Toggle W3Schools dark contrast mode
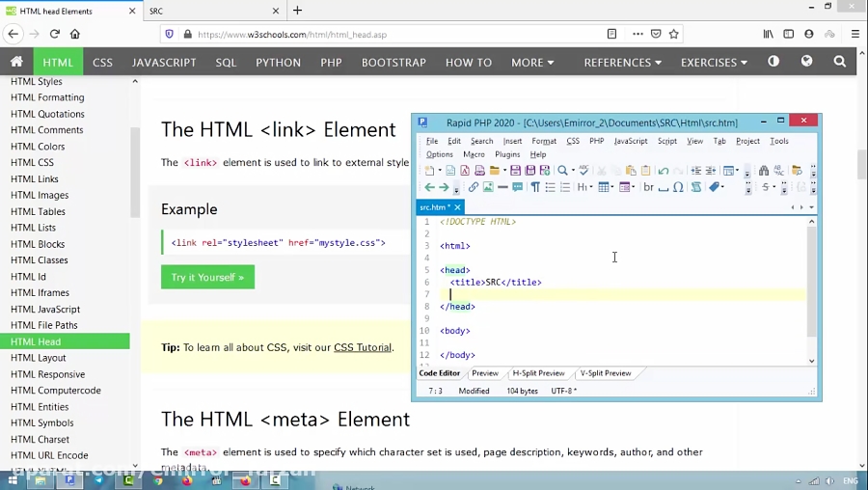This screenshot has width=868, height=490. coord(773,62)
